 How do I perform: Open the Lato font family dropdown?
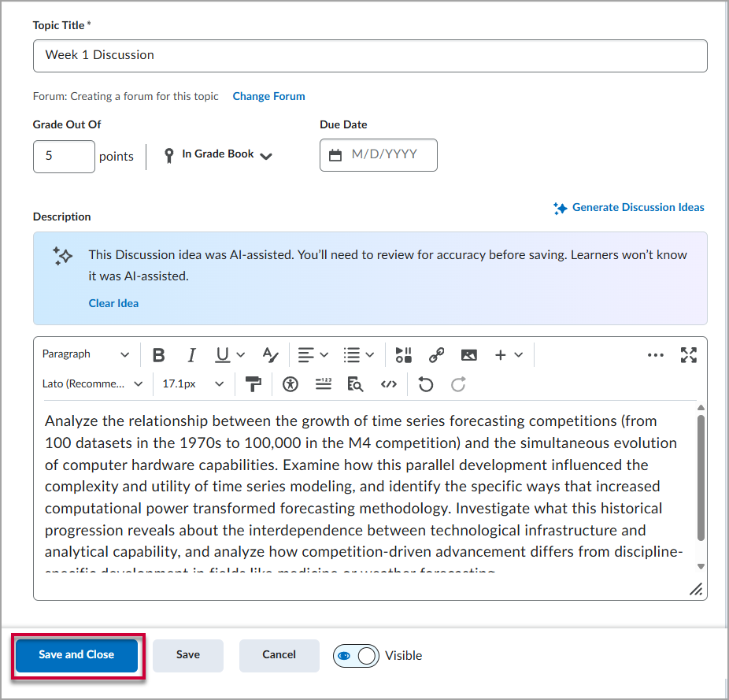click(x=93, y=383)
